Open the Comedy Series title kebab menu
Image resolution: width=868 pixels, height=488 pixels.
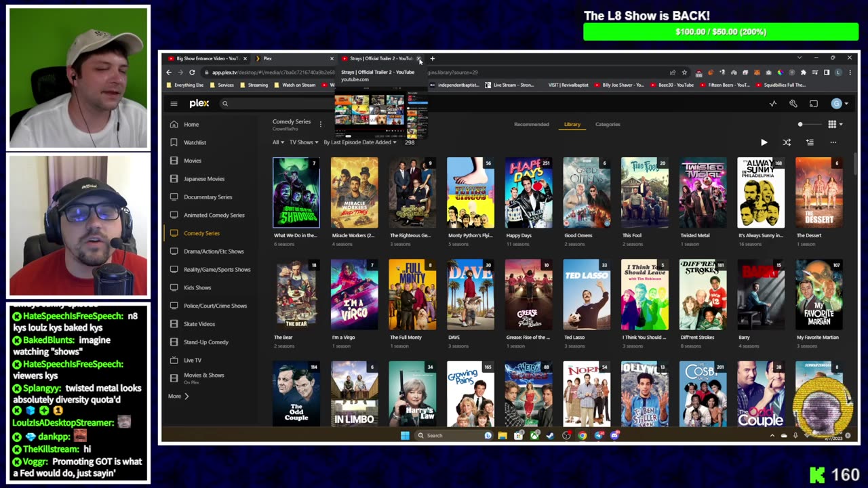(x=320, y=123)
